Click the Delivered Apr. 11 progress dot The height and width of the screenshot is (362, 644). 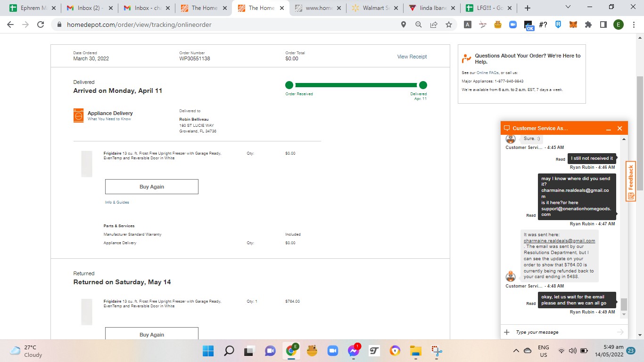(423, 85)
